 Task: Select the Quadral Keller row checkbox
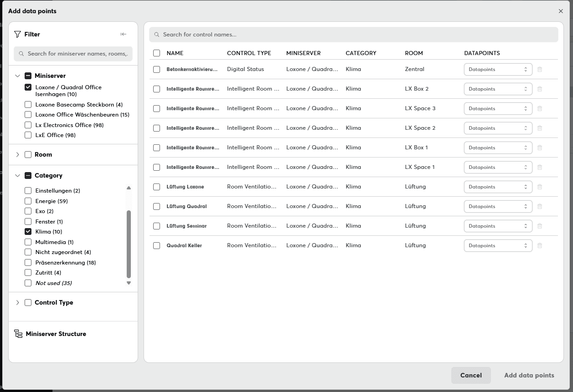coord(157,245)
